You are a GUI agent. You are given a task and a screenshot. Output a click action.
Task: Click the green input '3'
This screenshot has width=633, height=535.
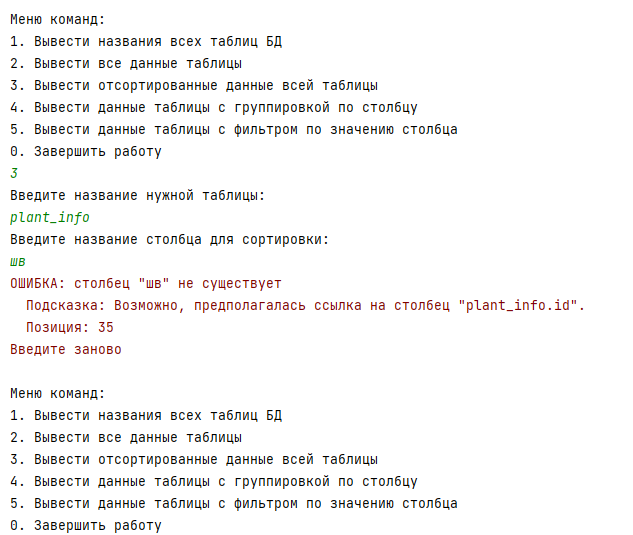tap(14, 173)
